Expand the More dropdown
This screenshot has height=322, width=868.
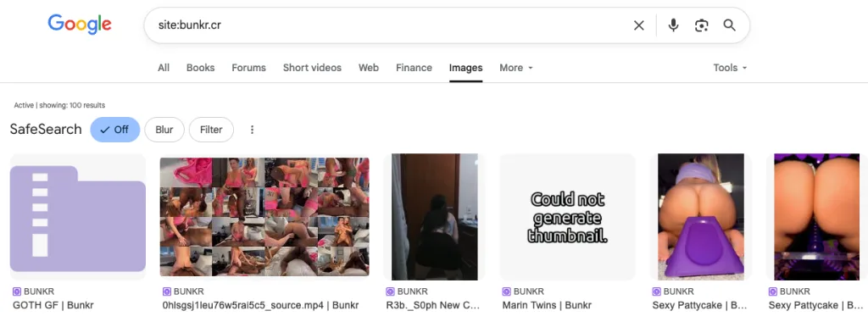click(x=516, y=68)
